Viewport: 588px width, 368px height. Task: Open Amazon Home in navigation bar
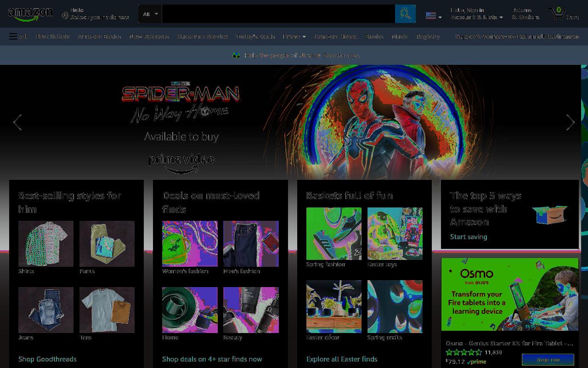336,36
